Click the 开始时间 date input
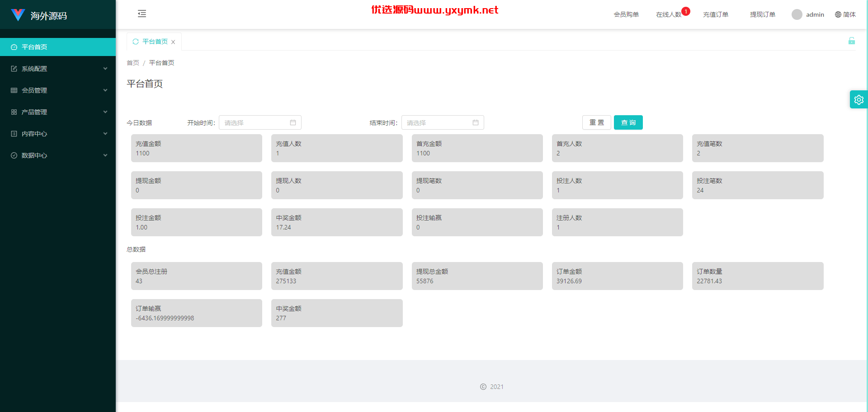 click(260, 122)
